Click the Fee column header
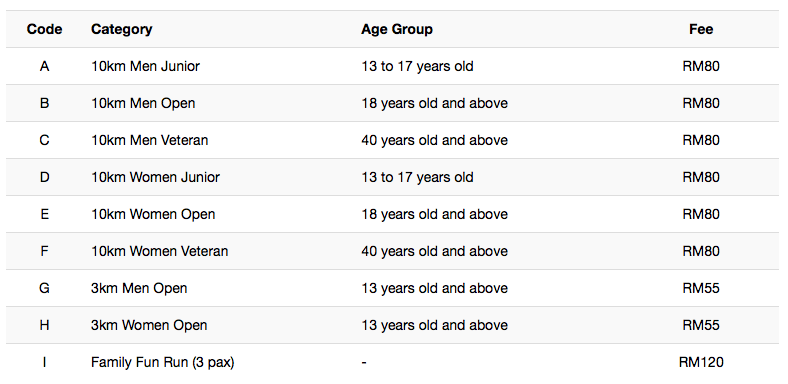The width and height of the screenshot is (788, 384). [x=701, y=29]
